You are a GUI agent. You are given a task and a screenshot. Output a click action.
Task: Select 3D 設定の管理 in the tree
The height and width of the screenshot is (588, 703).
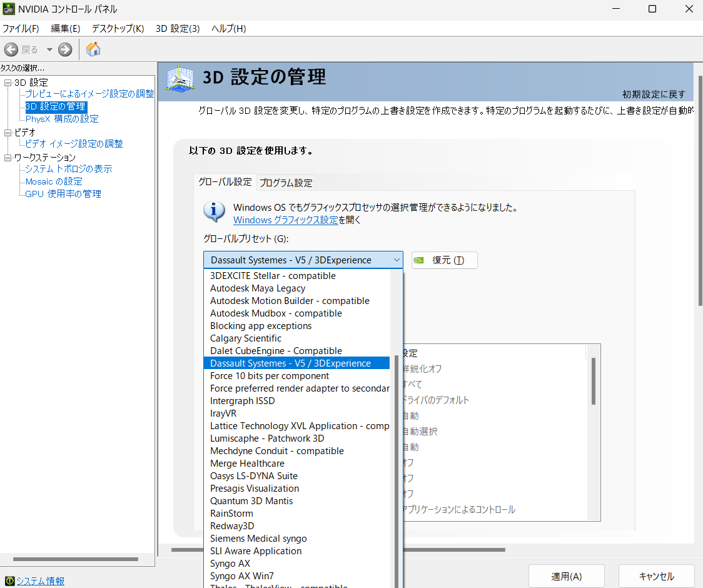[x=56, y=106]
